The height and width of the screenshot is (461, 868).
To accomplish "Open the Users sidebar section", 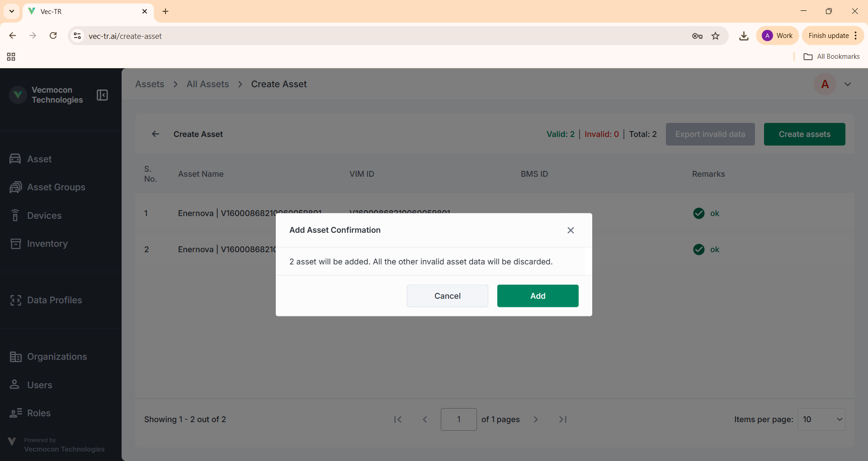I will (39, 385).
